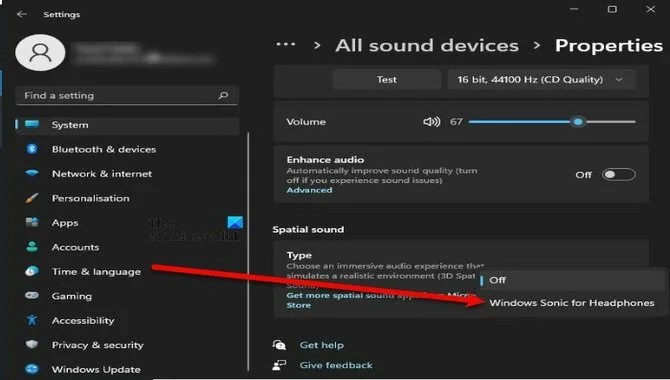Screen dimensions: 670x380
Task: Click the back arrow in Settings
Action: [x=21, y=14]
